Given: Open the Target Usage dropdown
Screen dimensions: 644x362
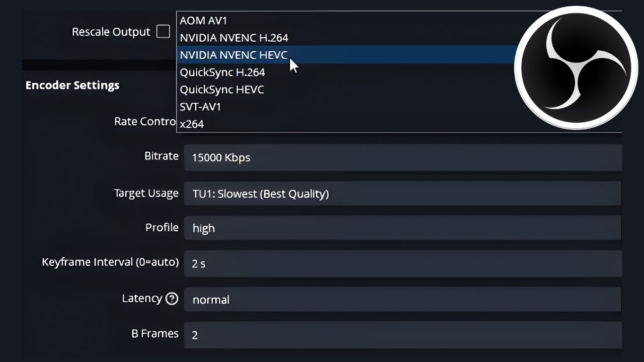Looking at the screenshot, I should pyautogui.click(x=403, y=194).
